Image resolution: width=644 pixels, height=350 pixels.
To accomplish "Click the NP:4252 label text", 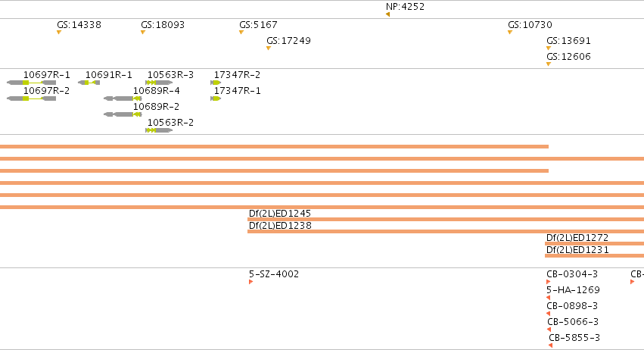I will click(405, 7).
